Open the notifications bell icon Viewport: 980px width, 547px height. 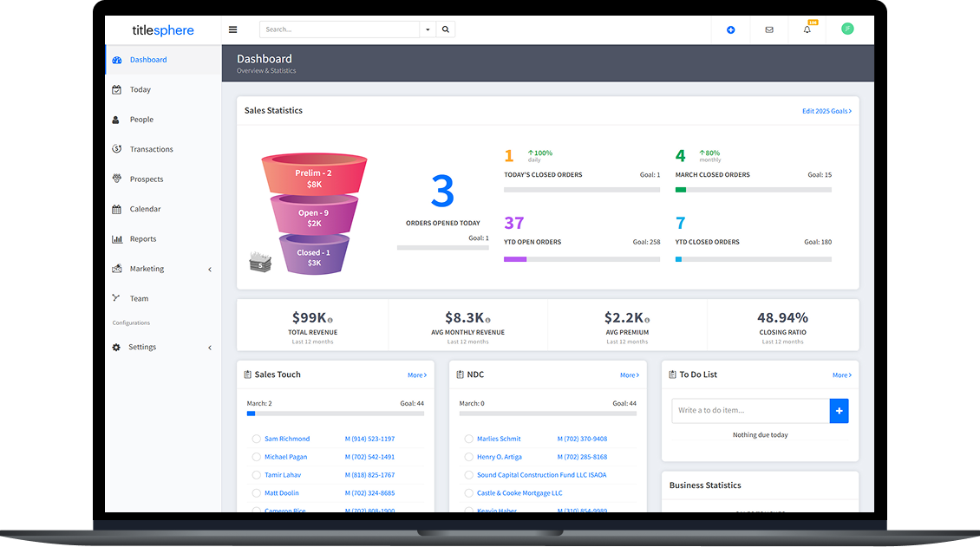pos(807,29)
